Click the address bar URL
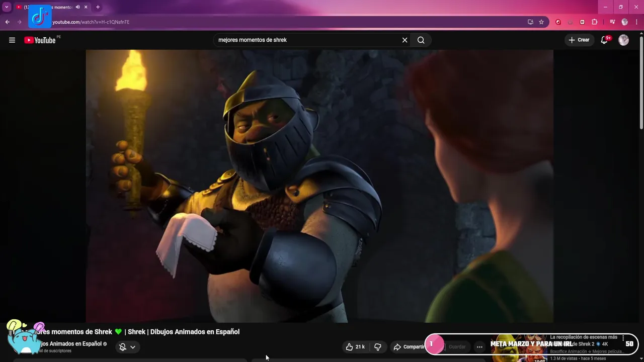Viewport: 644px width, 362px height. click(91, 22)
